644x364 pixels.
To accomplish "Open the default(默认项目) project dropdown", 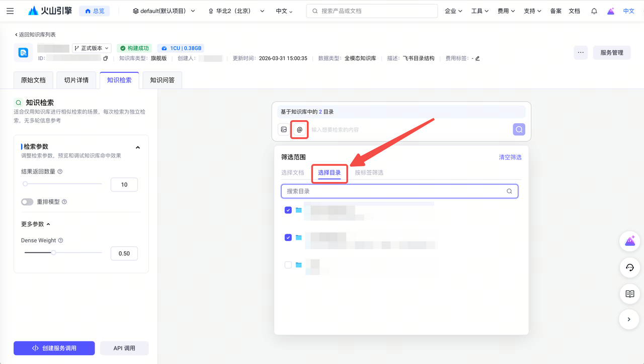I will click(164, 11).
